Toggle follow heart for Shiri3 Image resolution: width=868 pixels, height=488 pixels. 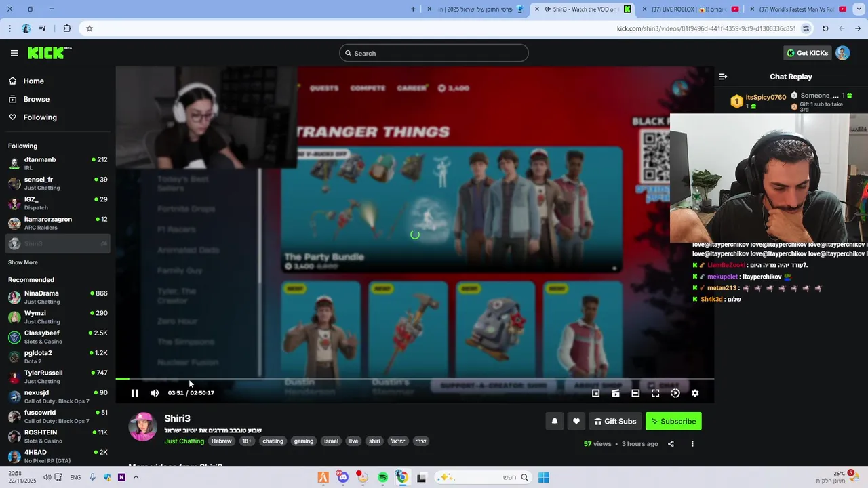coord(576,421)
